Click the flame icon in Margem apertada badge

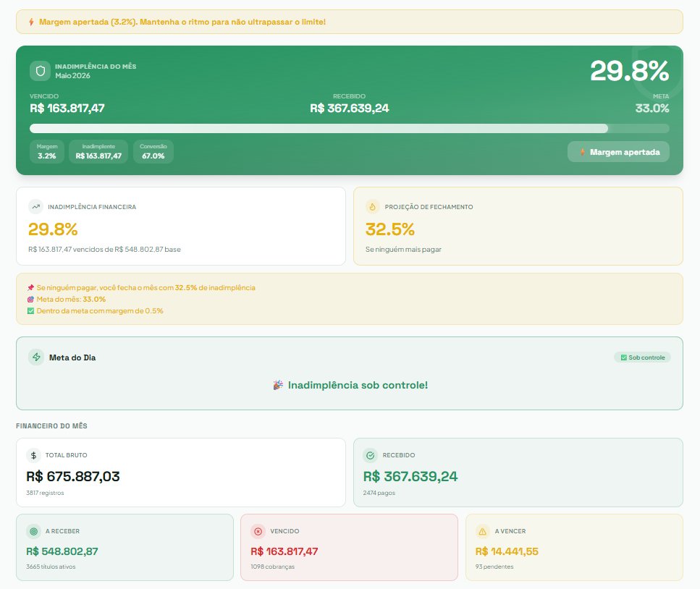[582, 152]
